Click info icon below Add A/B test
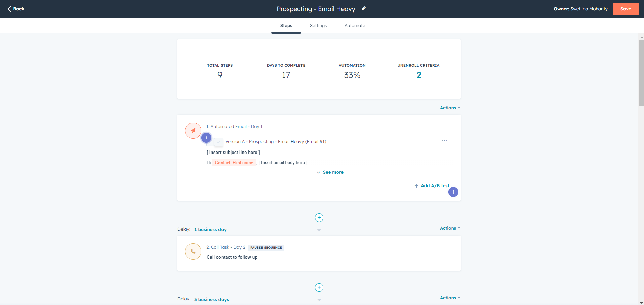644x305 pixels. tap(453, 192)
